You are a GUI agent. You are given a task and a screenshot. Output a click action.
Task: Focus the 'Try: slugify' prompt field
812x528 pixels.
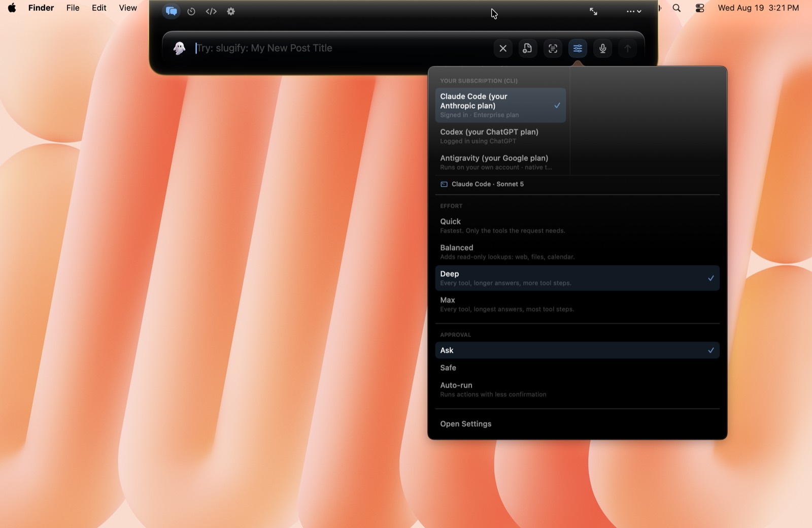(340, 48)
